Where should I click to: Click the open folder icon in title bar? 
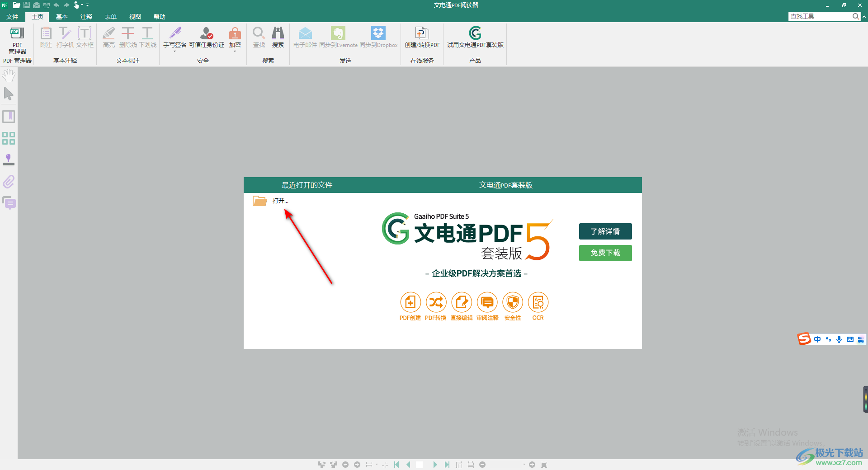tap(17, 5)
